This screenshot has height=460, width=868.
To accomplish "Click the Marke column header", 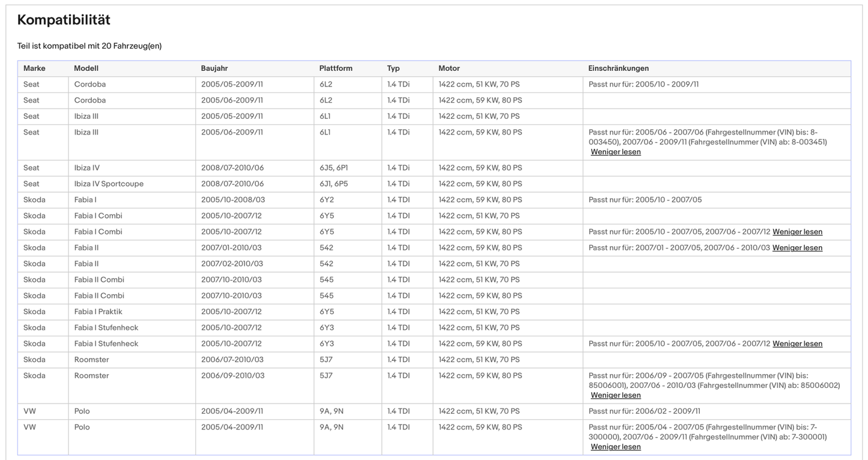I will (34, 68).
